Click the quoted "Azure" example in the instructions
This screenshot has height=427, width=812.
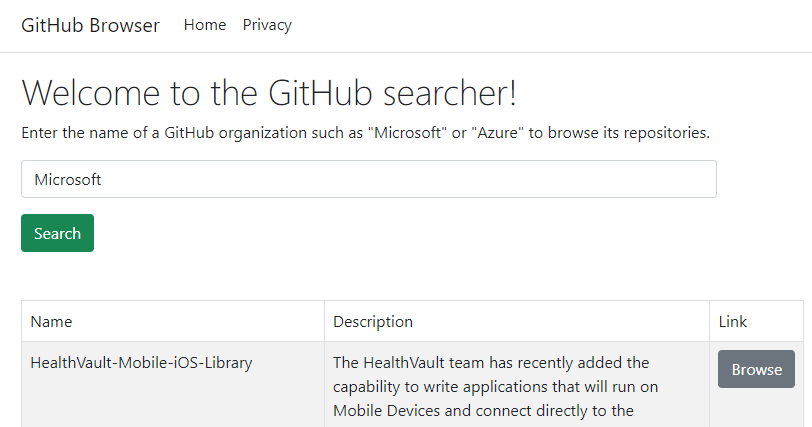(497, 133)
